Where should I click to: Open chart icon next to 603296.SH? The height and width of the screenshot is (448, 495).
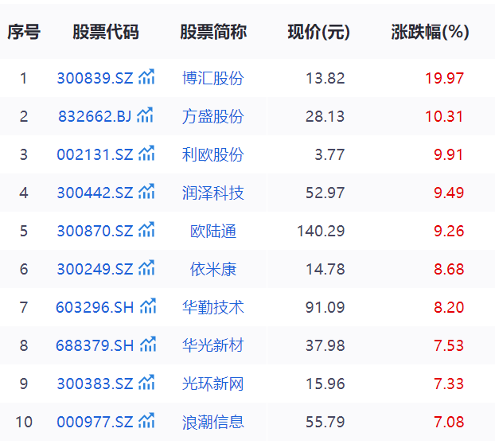coord(148,306)
